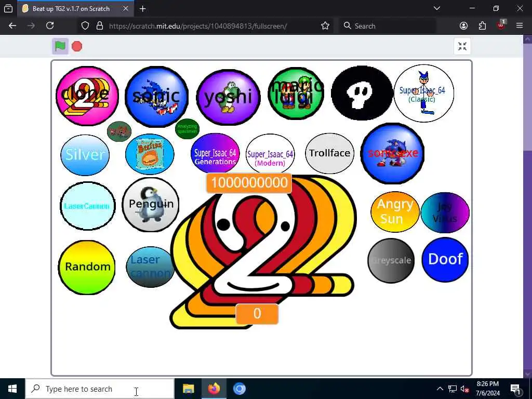Click the blue Doof bubble
Screen dimensions: 532x399
445,260
